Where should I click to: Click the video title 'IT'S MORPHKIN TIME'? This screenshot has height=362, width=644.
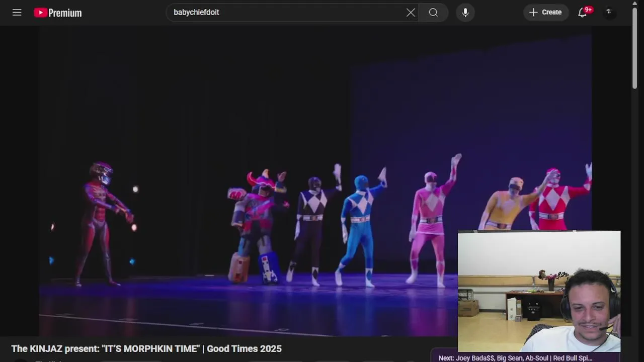(146, 348)
